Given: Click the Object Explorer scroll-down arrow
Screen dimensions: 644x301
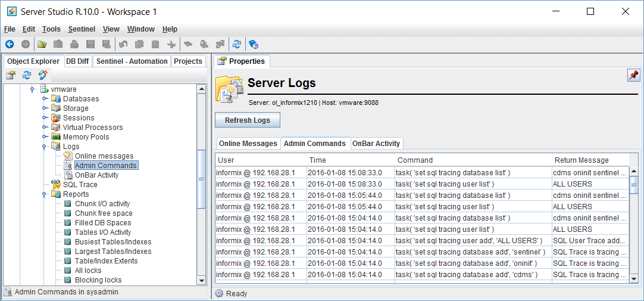Looking at the screenshot, I should pyautogui.click(x=201, y=280).
